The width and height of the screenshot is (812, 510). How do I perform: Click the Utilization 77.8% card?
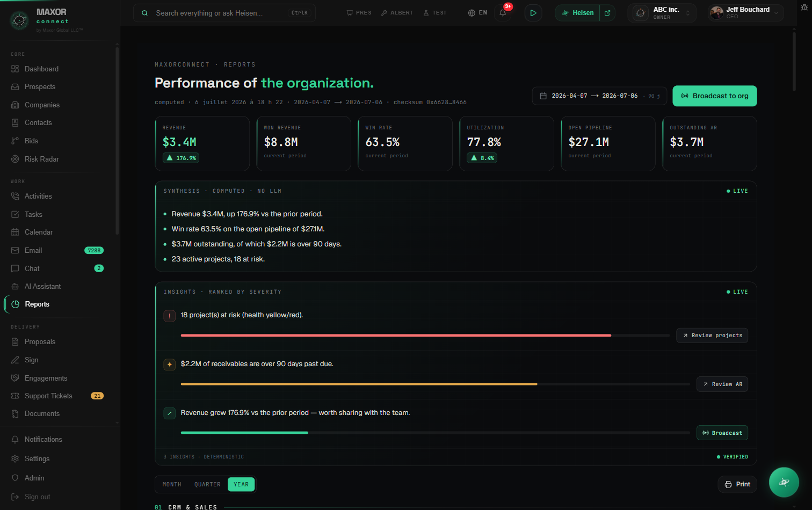point(507,144)
